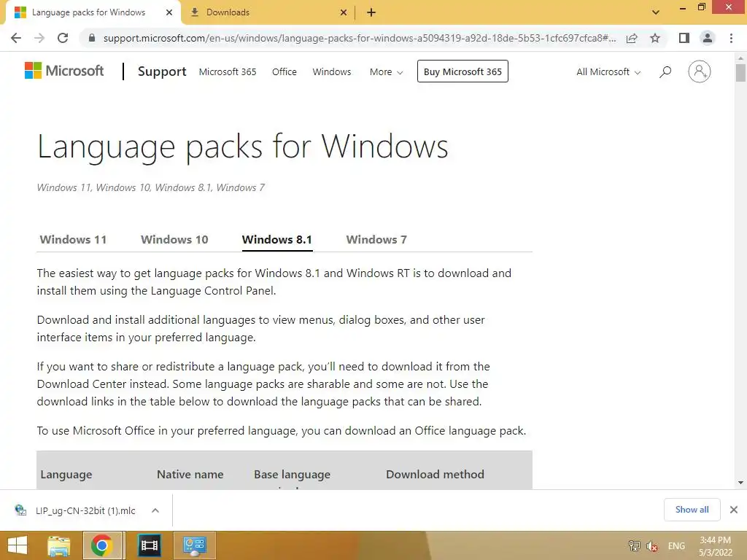The image size is (747, 560).
Task: Go back with the browser back arrow
Action: (16, 38)
